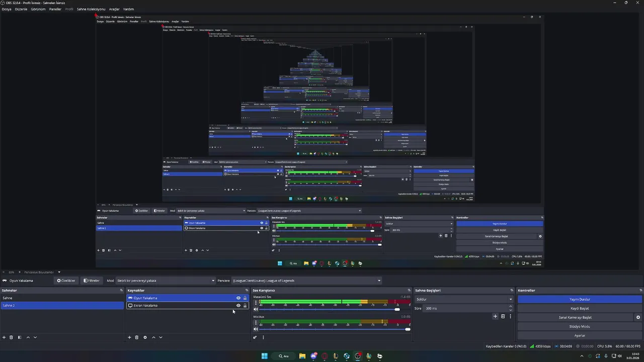The image size is (644, 362).
Task: Open Mic/Aux options menu dots
Action: tap(256, 322)
